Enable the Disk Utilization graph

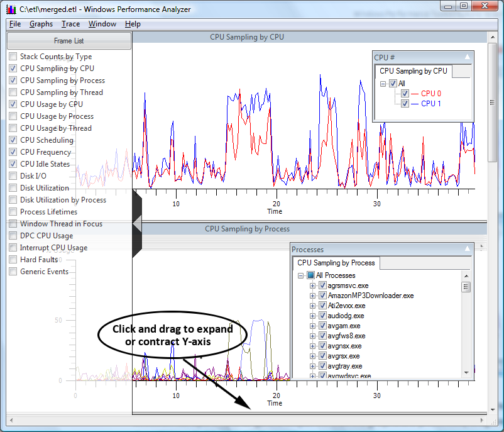tap(13, 188)
